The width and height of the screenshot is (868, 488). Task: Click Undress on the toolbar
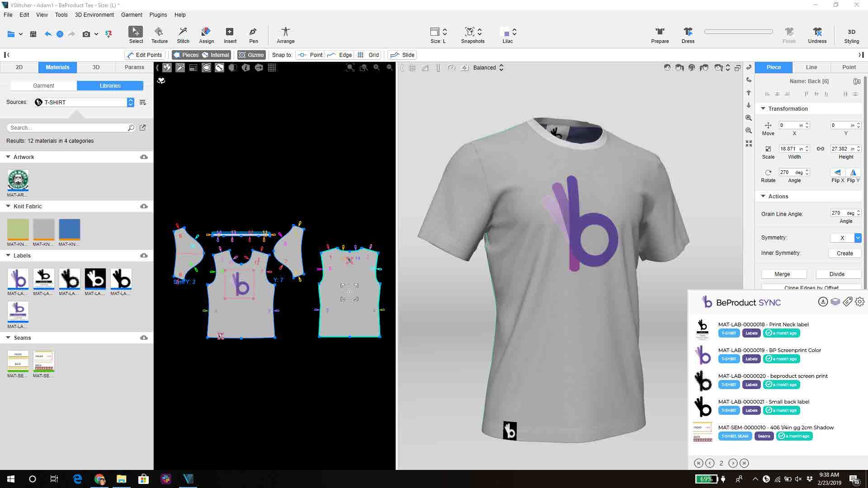click(817, 35)
